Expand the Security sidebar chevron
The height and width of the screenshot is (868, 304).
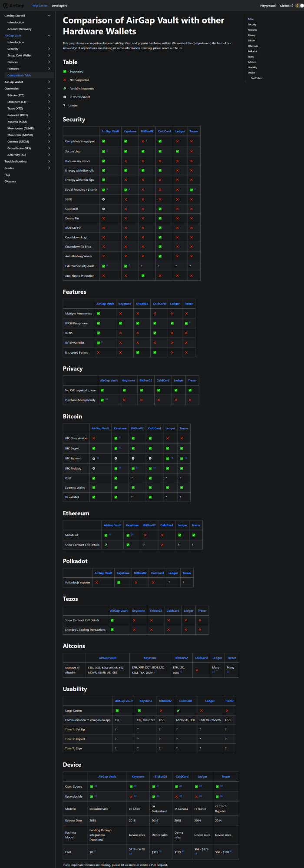(x=49, y=49)
